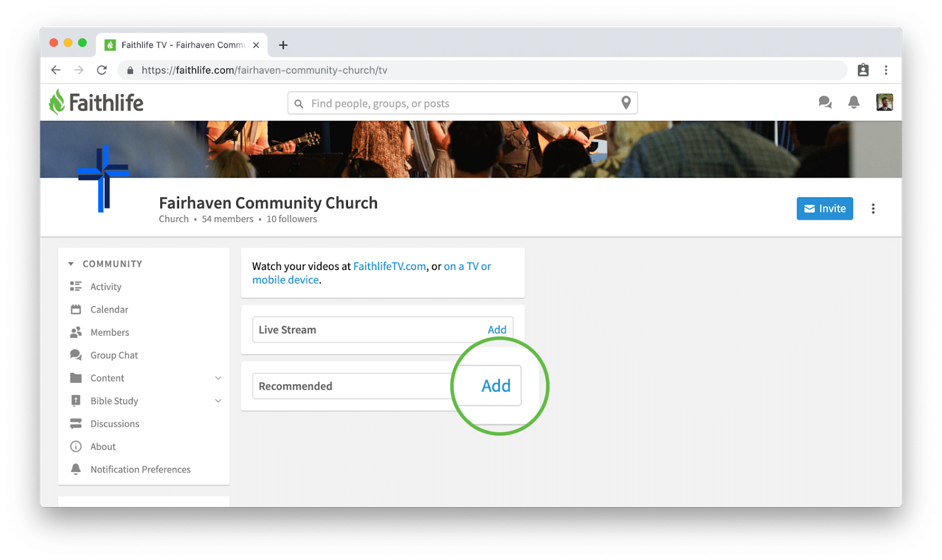Click the Content folder icon
Image resolution: width=942 pixels, height=560 pixels.
pos(76,378)
